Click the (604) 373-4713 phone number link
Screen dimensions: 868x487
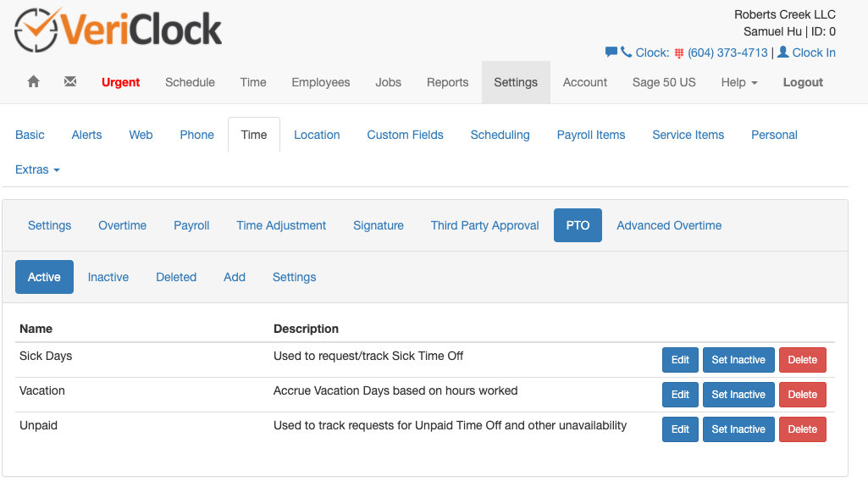tap(727, 53)
